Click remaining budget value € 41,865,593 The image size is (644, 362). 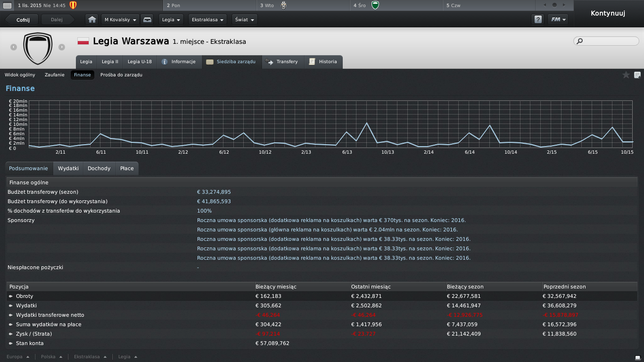pos(214,201)
